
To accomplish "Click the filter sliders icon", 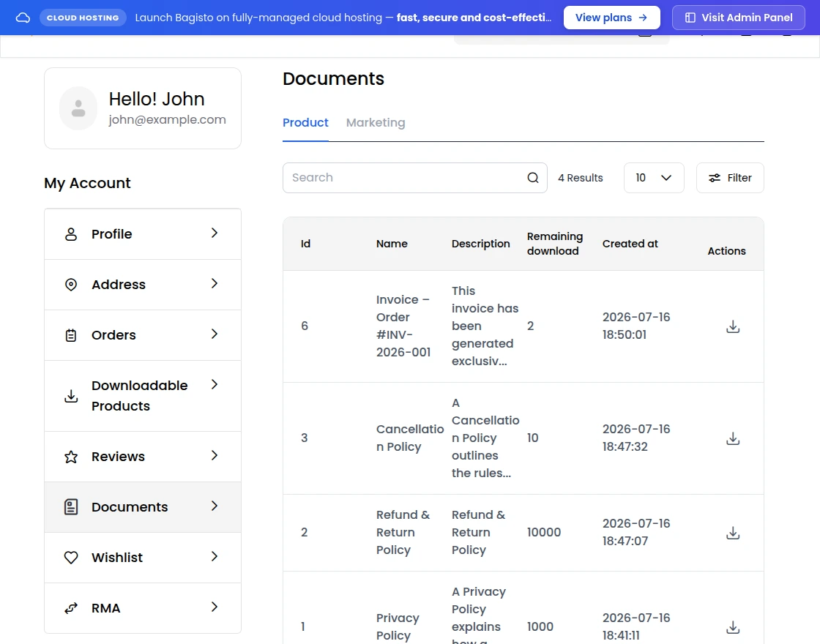I will [715, 178].
